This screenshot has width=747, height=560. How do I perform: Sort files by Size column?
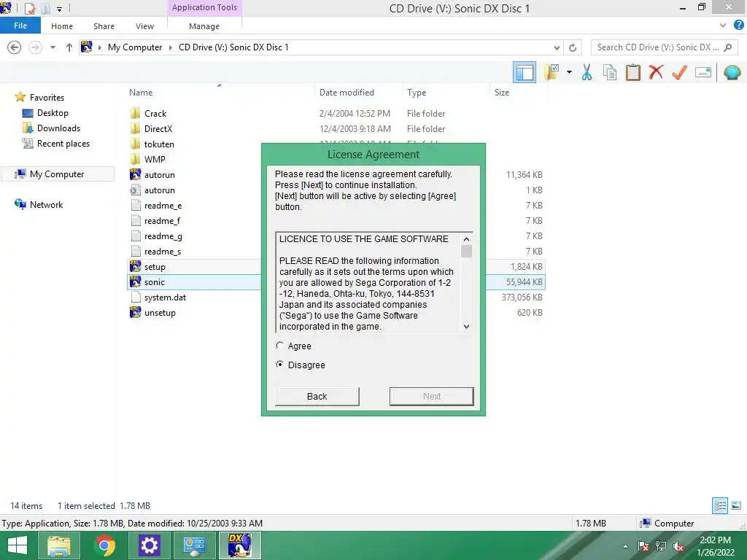pos(502,93)
